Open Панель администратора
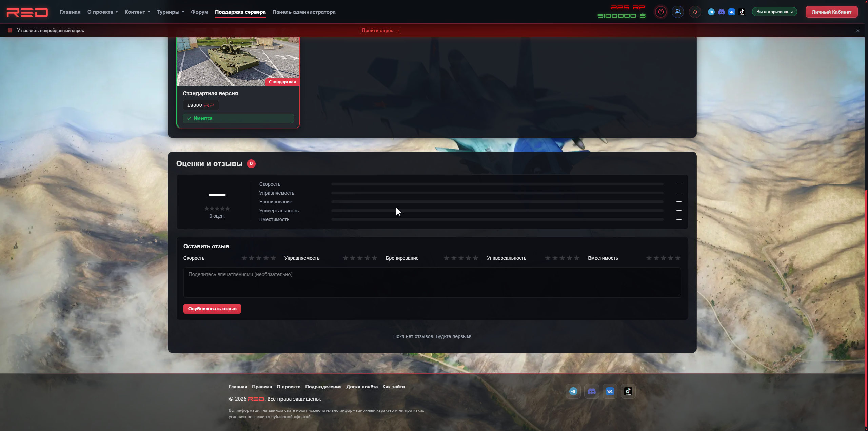Image resolution: width=868 pixels, height=431 pixels. tap(304, 12)
